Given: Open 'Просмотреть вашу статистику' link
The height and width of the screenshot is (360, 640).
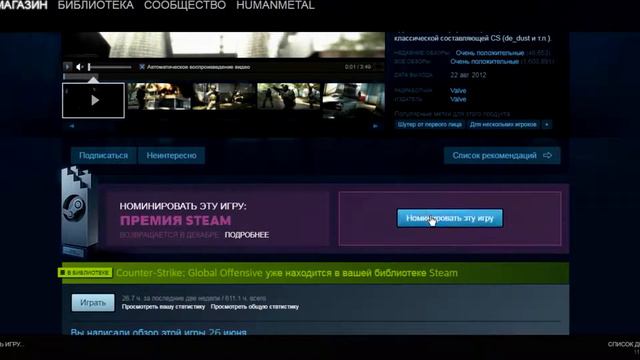Looking at the screenshot, I should coord(163,307).
